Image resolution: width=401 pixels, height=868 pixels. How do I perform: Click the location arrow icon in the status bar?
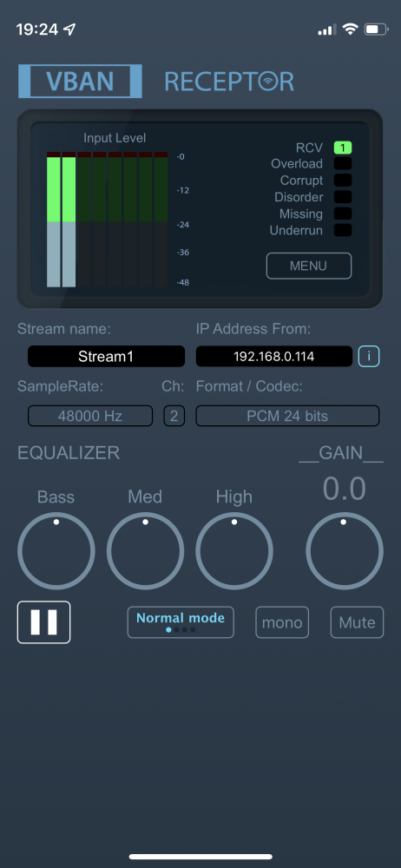[69, 30]
